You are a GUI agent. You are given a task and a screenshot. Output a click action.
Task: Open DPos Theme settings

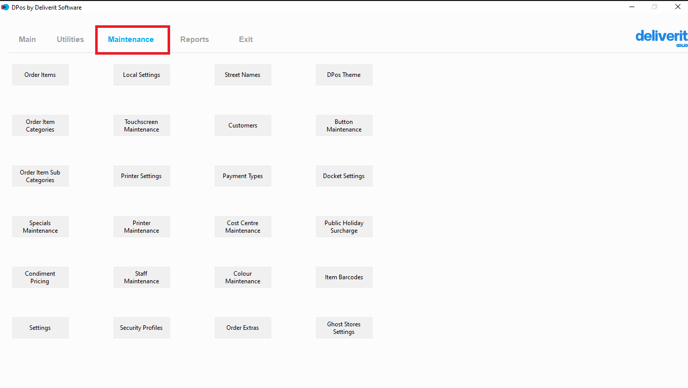344,75
